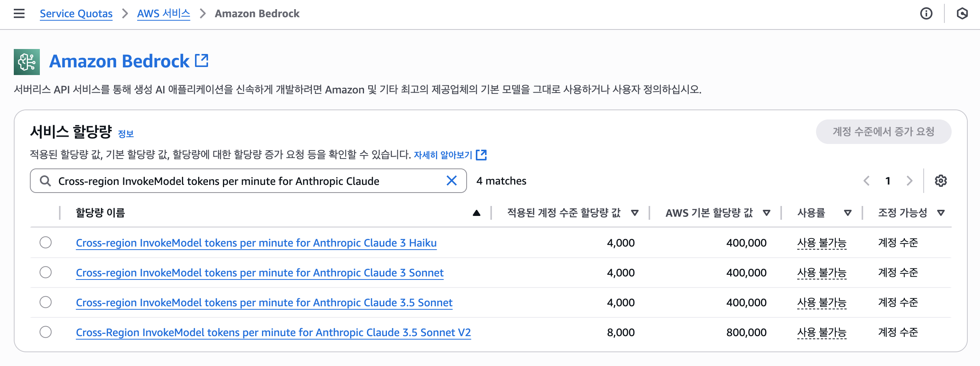The height and width of the screenshot is (366, 980).
Task: Click applied value 8,000 for Sonnet V2
Action: (x=621, y=332)
